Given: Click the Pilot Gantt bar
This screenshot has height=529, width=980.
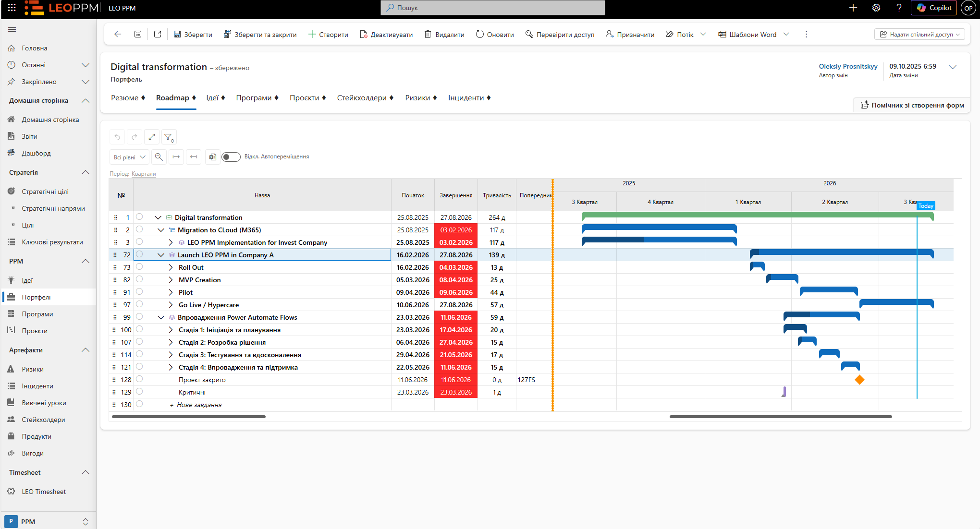Looking at the screenshot, I should (829, 291).
